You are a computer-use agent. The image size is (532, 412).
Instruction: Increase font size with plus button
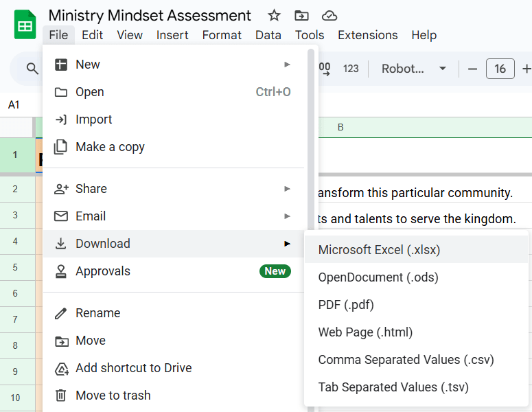pyautogui.click(x=526, y=69)
